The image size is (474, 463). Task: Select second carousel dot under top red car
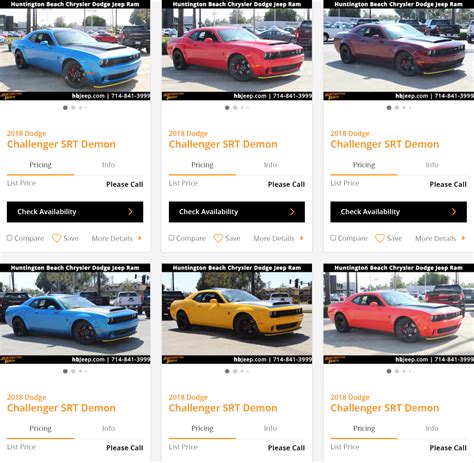pos(235,108)
